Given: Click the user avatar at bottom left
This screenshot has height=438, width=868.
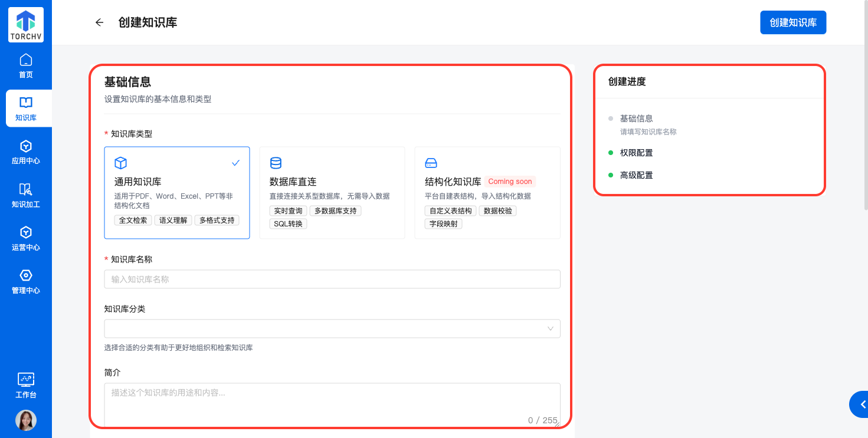Looking at the screenshot, I should point(26,420).
